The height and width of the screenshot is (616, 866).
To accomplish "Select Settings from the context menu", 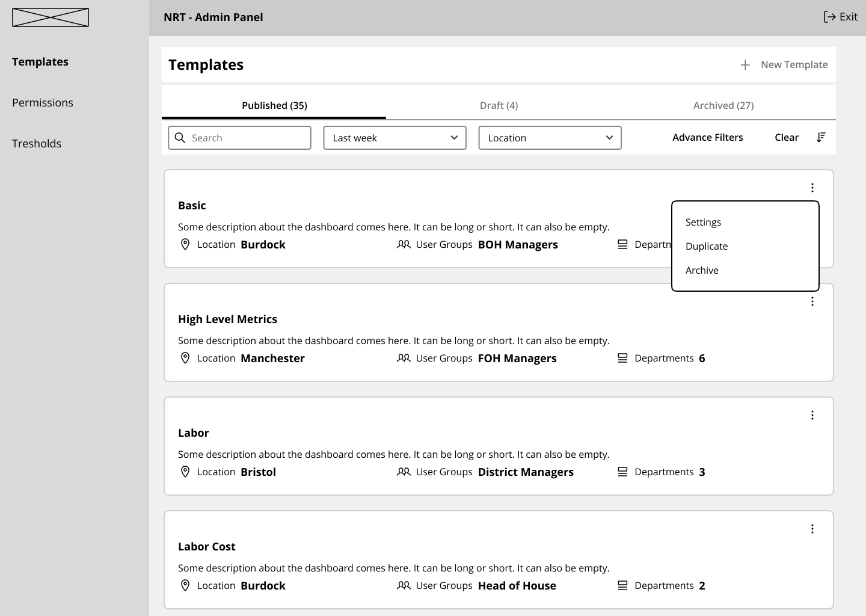I will tap(703, 222).
